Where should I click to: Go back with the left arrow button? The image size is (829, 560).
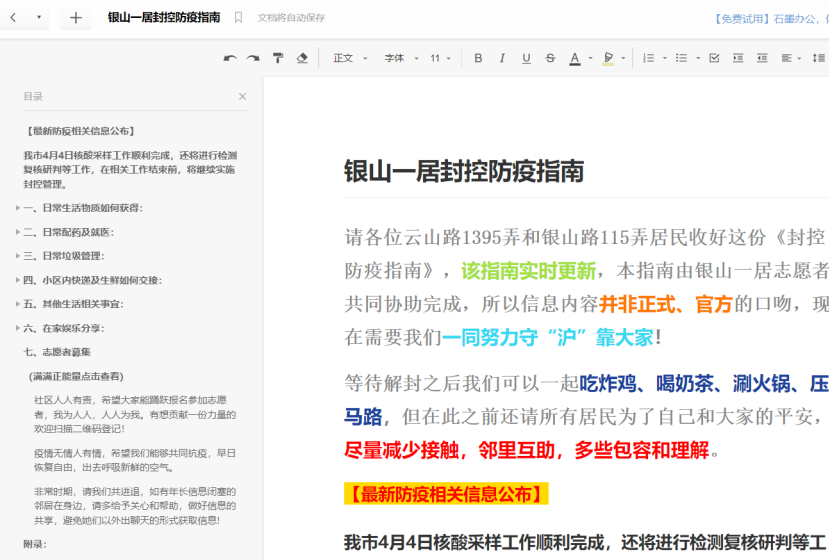pos(13,17)
